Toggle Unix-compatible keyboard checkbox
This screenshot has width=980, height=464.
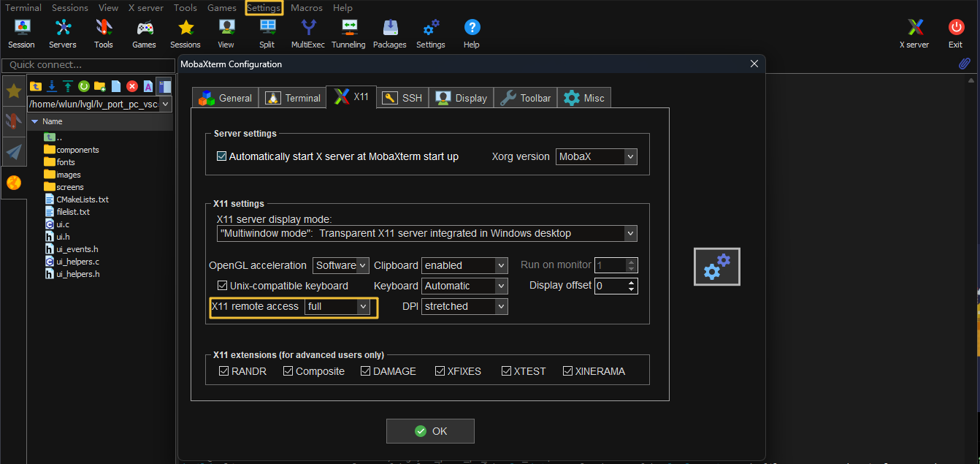point(223,286)
